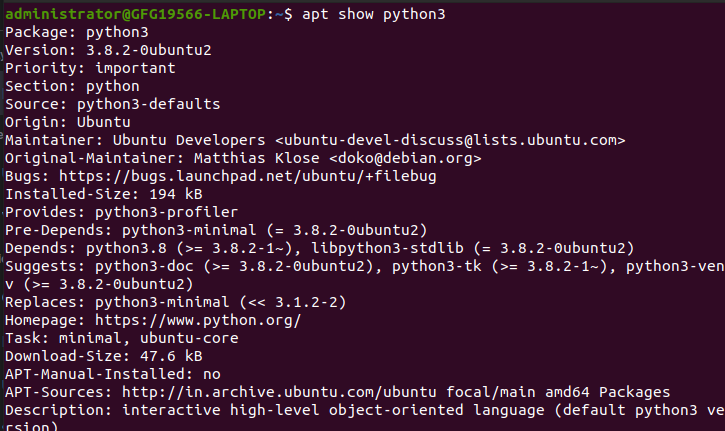Click the 'Package: python3' line
Image resolution: width=725 pixels, height=431 pixels.
(76, 32)
